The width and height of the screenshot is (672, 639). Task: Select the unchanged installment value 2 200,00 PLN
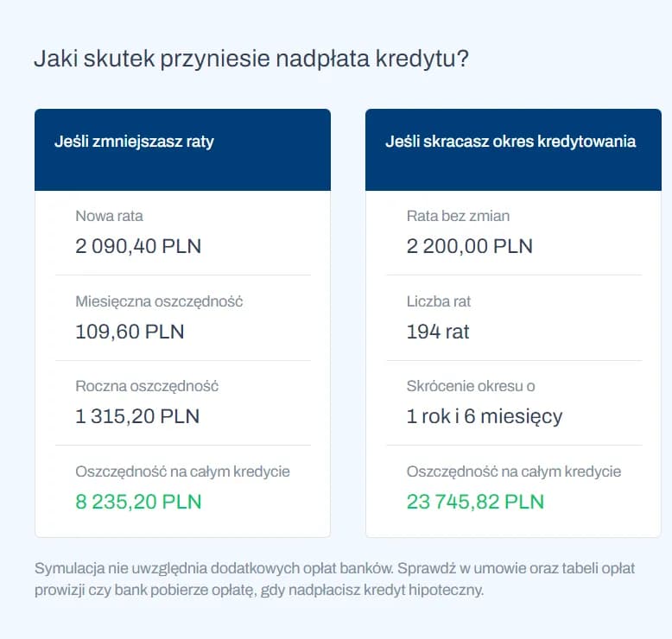(469, 246)
